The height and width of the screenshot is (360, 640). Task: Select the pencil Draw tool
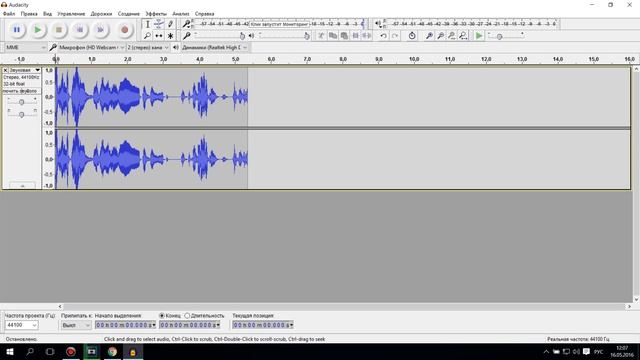170,24
